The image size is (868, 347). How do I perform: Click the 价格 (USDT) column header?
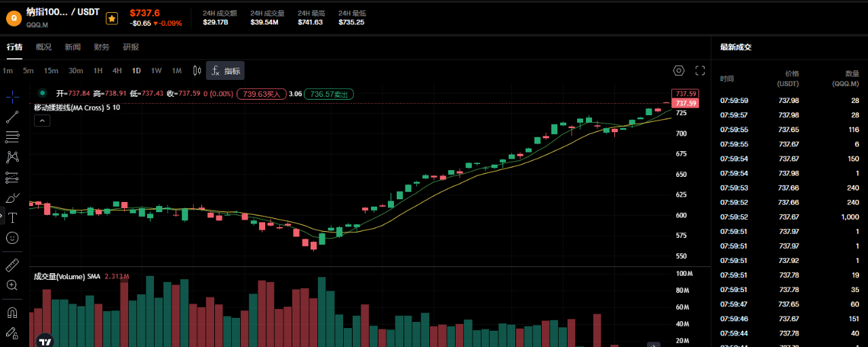pyautogui.click(x=788, y=79)
